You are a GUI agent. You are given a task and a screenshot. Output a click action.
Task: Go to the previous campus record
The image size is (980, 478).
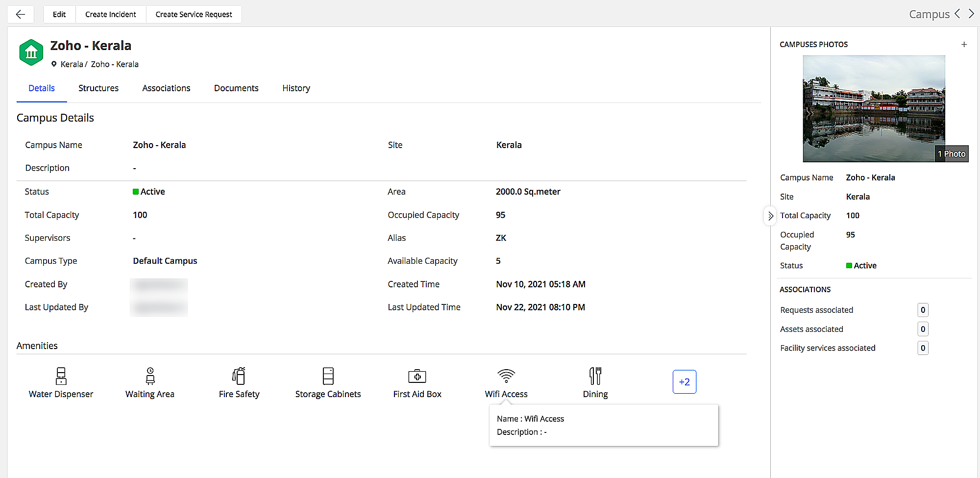tap(957, 14)
